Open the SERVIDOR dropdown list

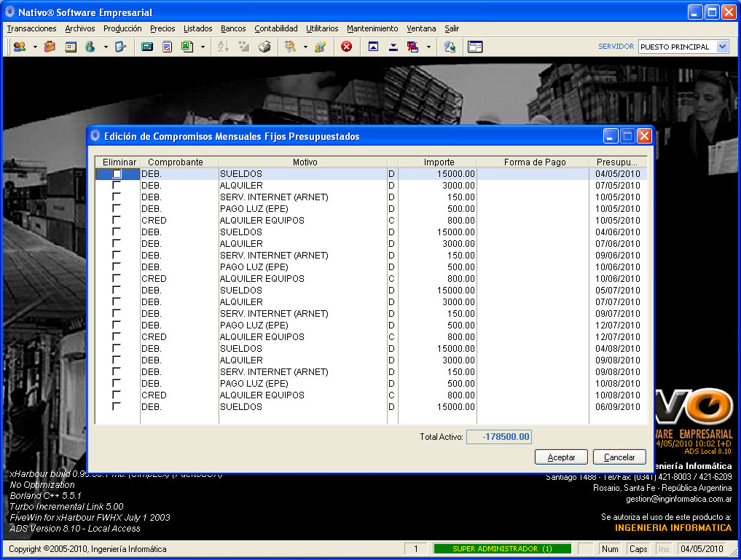pyautogui.click(x=722, y=47)
